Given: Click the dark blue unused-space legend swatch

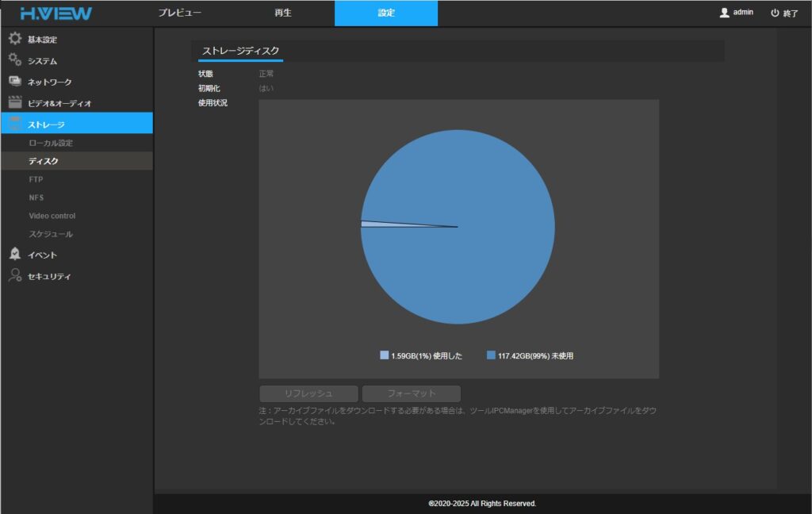Looking at the screenshot, I should point(491,355).
